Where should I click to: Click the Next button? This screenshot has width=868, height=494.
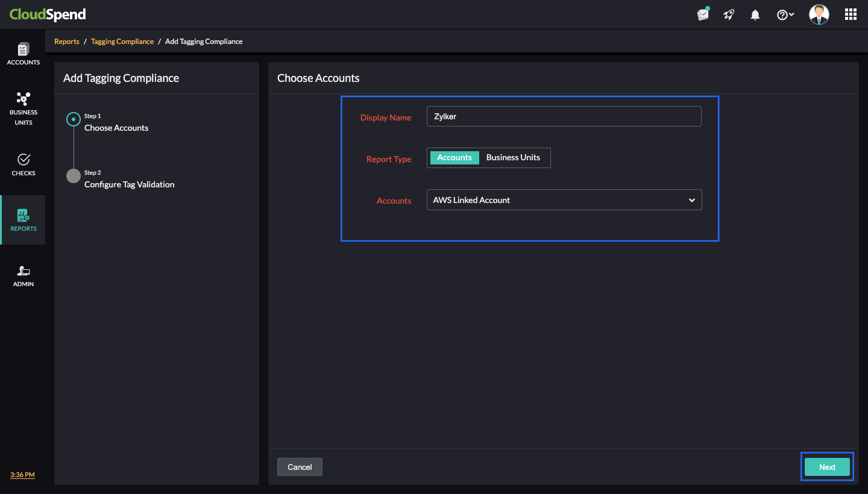827,466
